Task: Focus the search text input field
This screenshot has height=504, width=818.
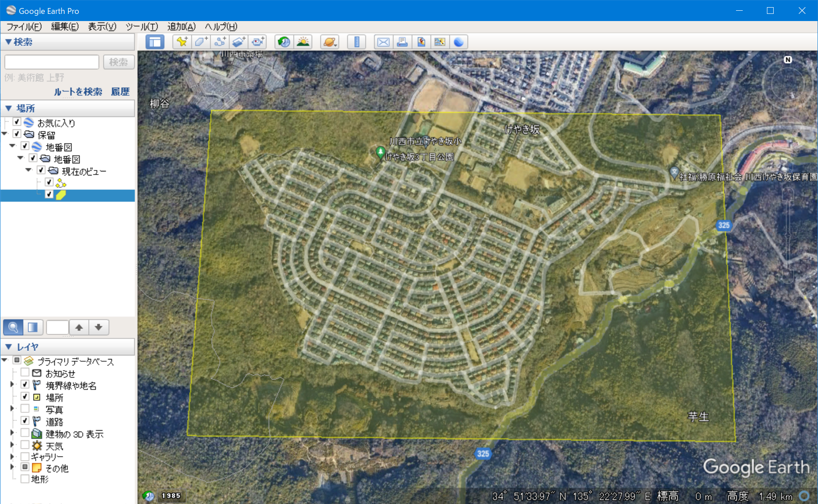Action: coord(52,62)
